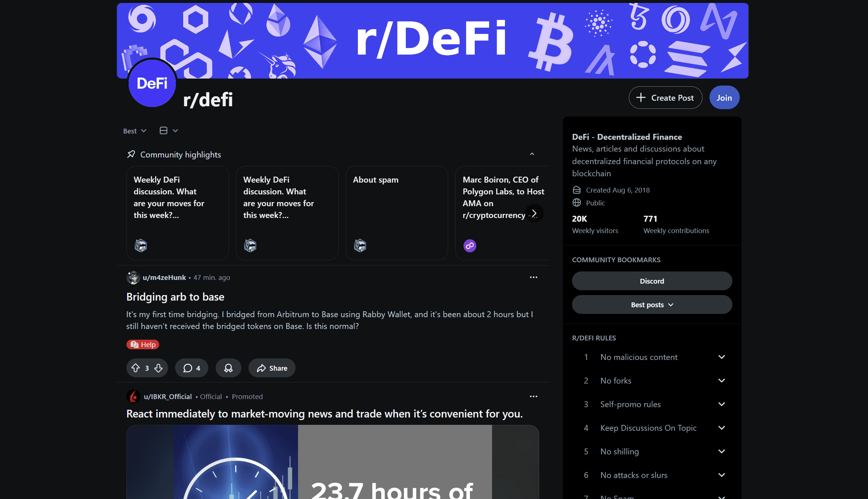Open options menu for IBKR promoted post

[533, 396]
